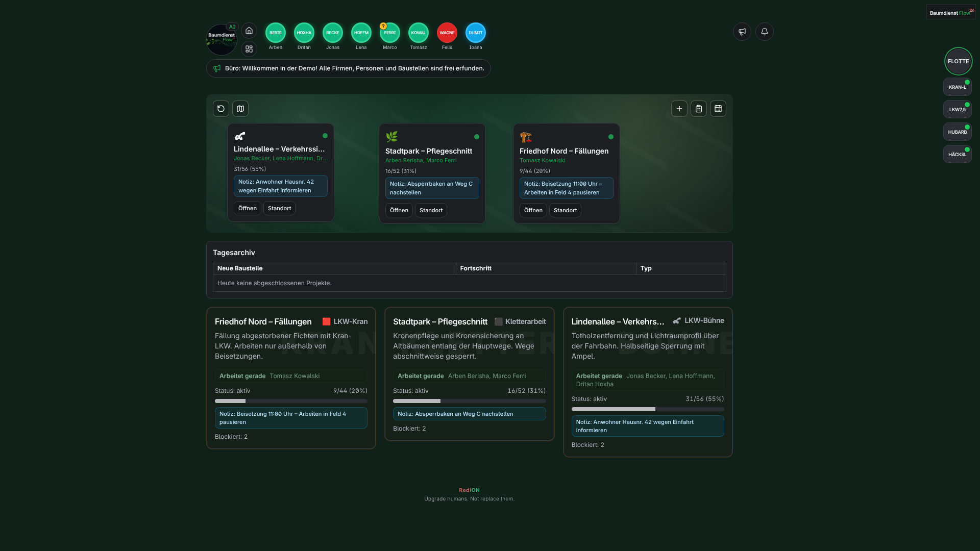Click note 'Absperrbaken an Weg C nachstellen' in detail card
This screenshot has height=551, width=980.
(x=470, y=414)
